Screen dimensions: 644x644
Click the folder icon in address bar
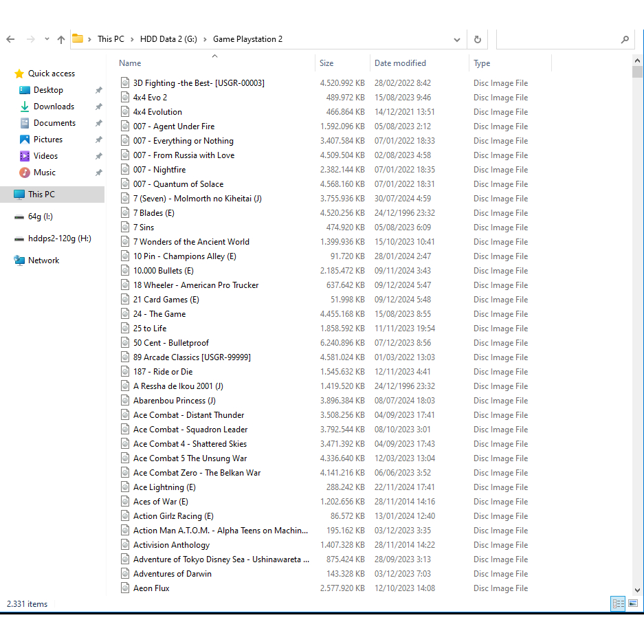[x=77, y=38]
